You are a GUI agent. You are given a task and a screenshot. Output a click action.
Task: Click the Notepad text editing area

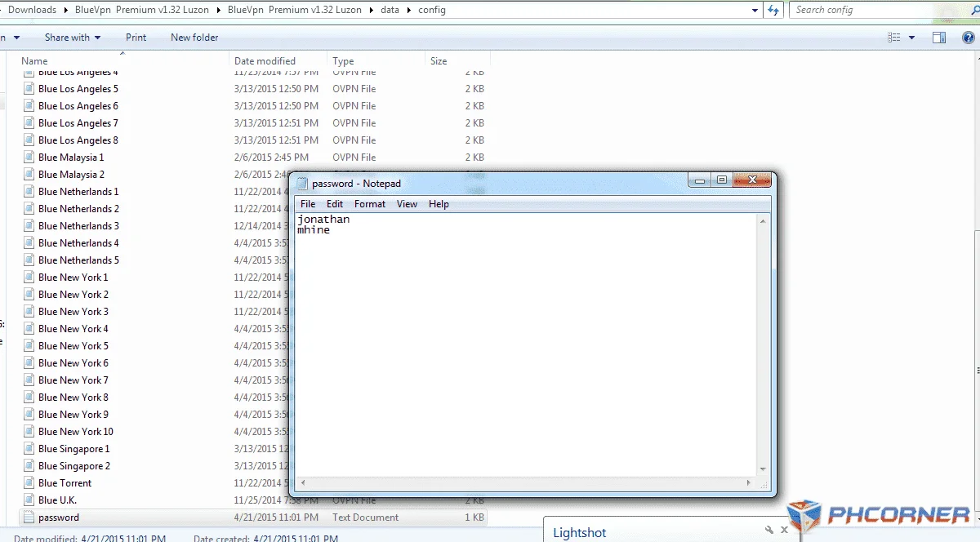527,344
